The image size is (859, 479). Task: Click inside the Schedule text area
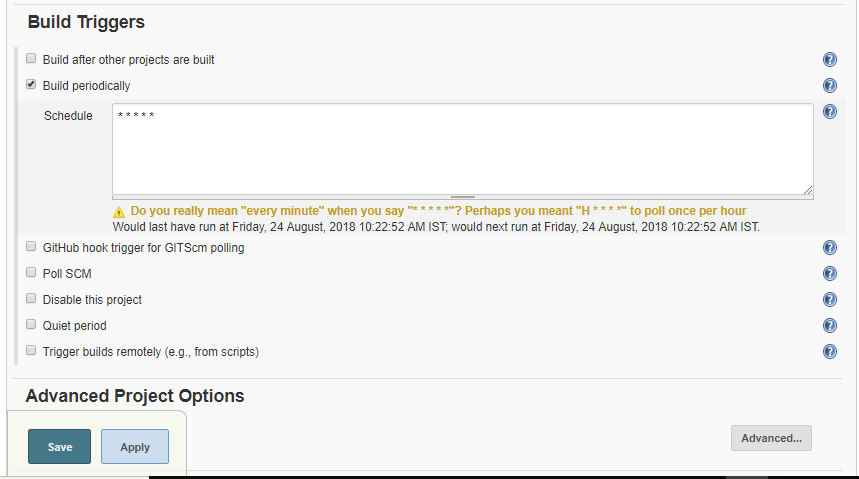coord(462,150)
